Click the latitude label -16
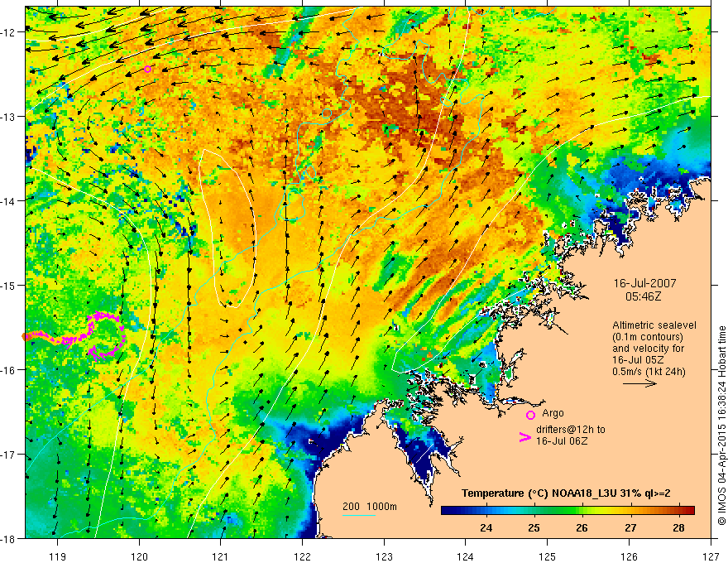The image size is (728, 563). pos(9,370)
